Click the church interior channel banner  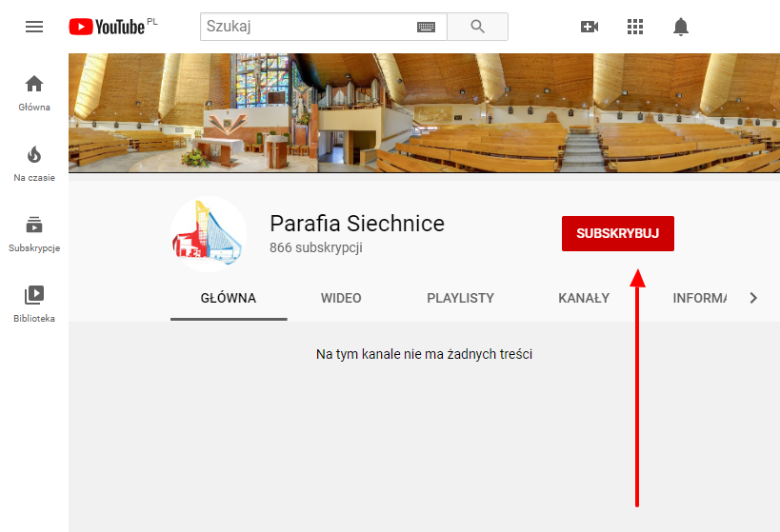[425, 113]
